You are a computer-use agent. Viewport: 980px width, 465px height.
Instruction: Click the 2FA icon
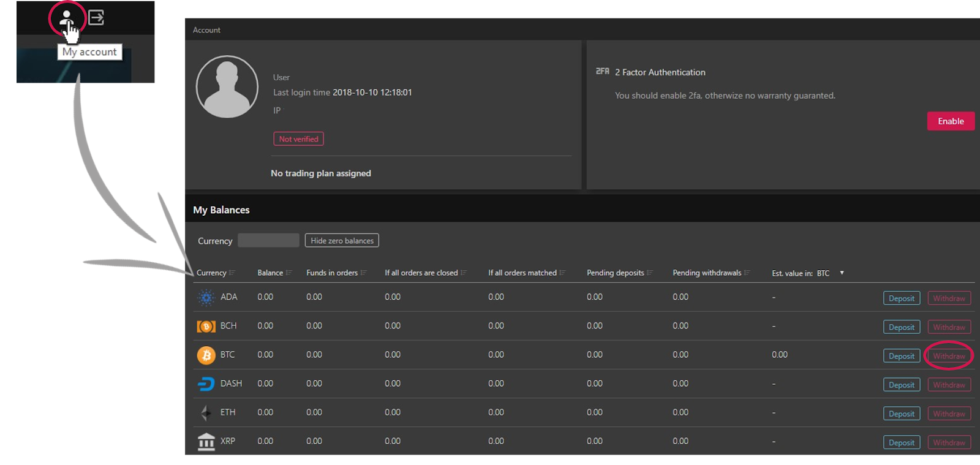pyautogui.click(x=603, y=72)
